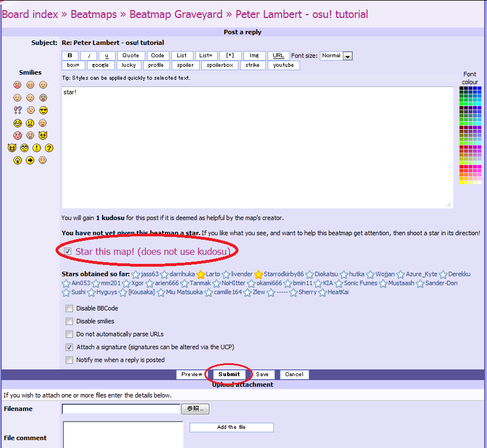Submit the reply post
This screenshot has height=448, width=487.
pyautogui.click(x=229, y=374)
